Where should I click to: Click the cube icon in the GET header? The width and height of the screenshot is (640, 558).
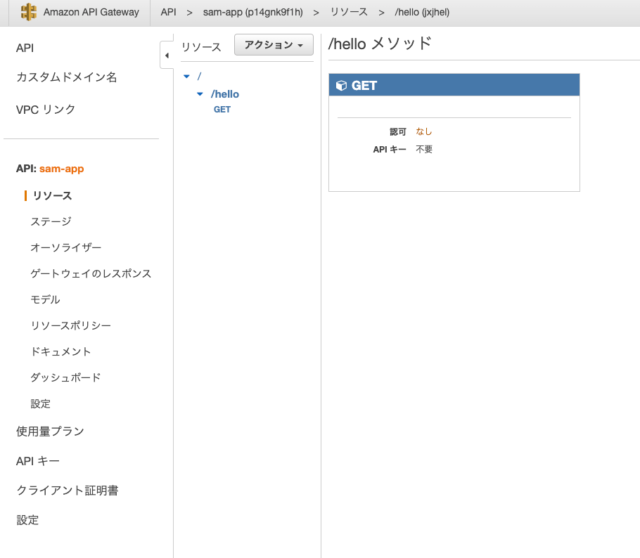click(x=341, y=85)
